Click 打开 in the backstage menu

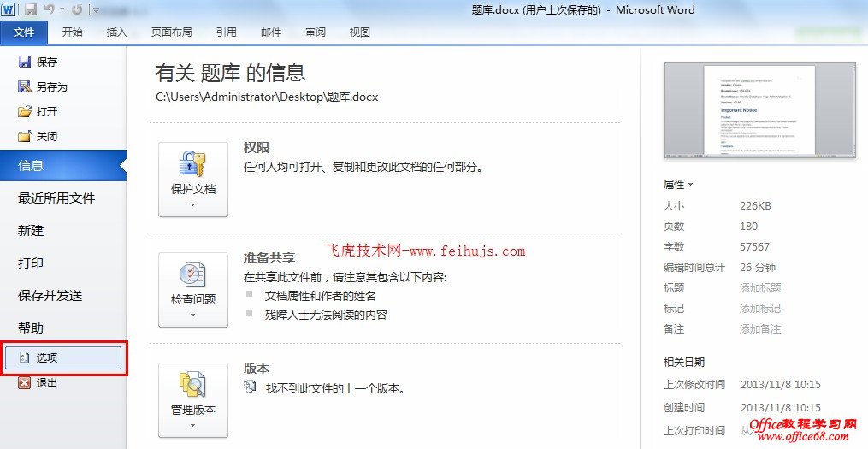click(x=38, y=111)
